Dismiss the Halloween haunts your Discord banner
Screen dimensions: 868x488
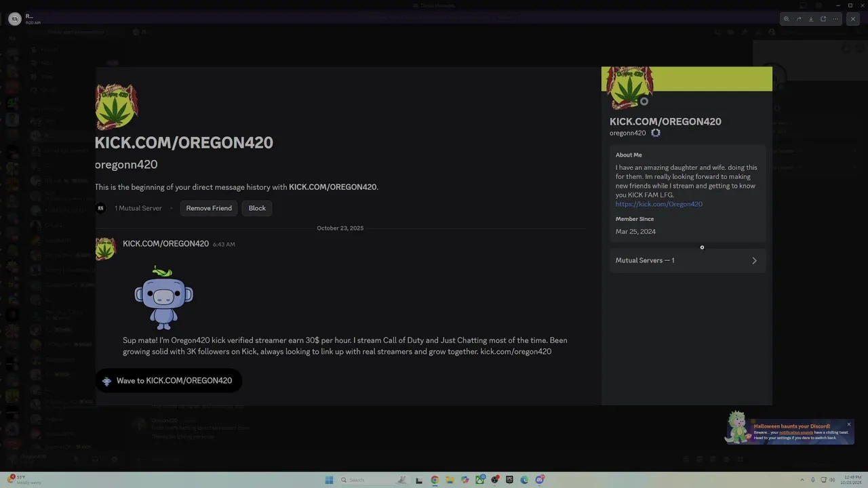tap(848, 424)
